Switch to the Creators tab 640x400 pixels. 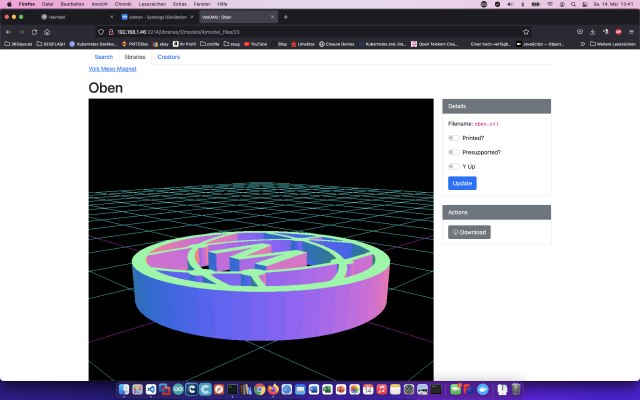tap(169, 57)
